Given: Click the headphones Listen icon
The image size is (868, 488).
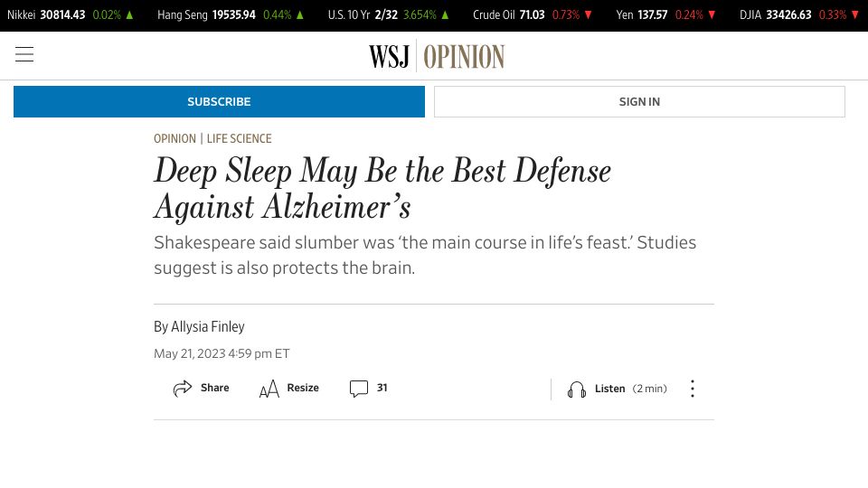Looking at the screenshot, I should (576, 389).
